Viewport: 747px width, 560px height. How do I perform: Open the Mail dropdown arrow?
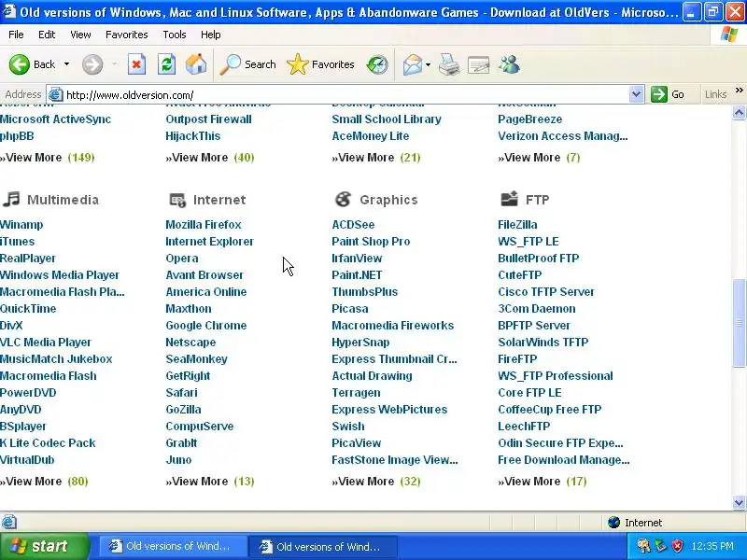428,64
